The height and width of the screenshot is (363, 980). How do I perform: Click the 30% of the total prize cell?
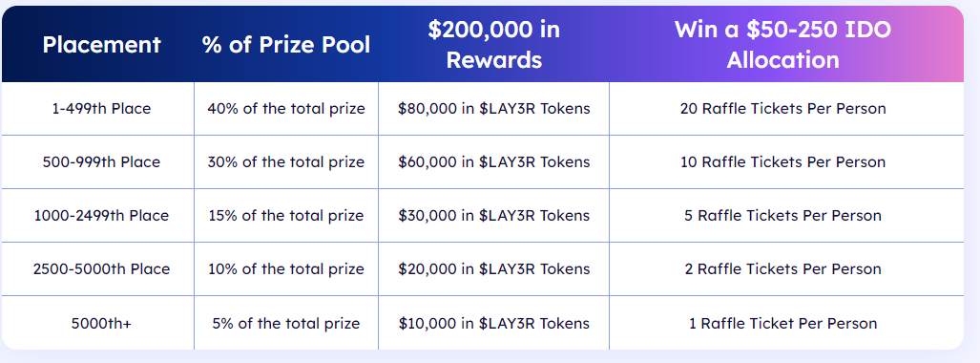(x=286, y=162)
